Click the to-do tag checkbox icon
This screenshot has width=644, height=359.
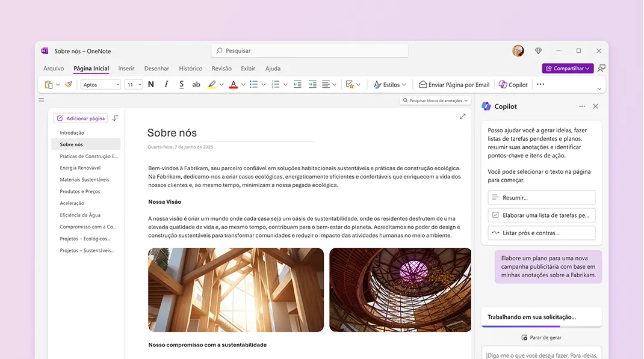pyautogui.click(x=350, y=85)
